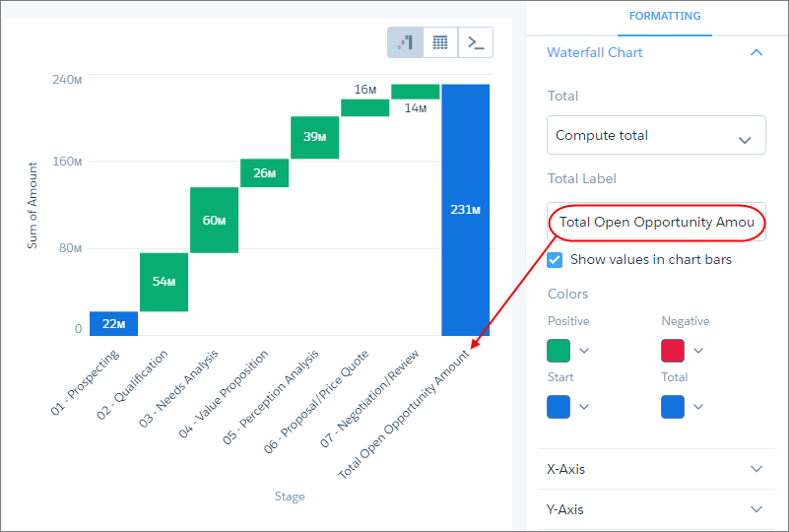
Task: Click the 22M Prospecting bar
Action: click(x=113, y=323)
